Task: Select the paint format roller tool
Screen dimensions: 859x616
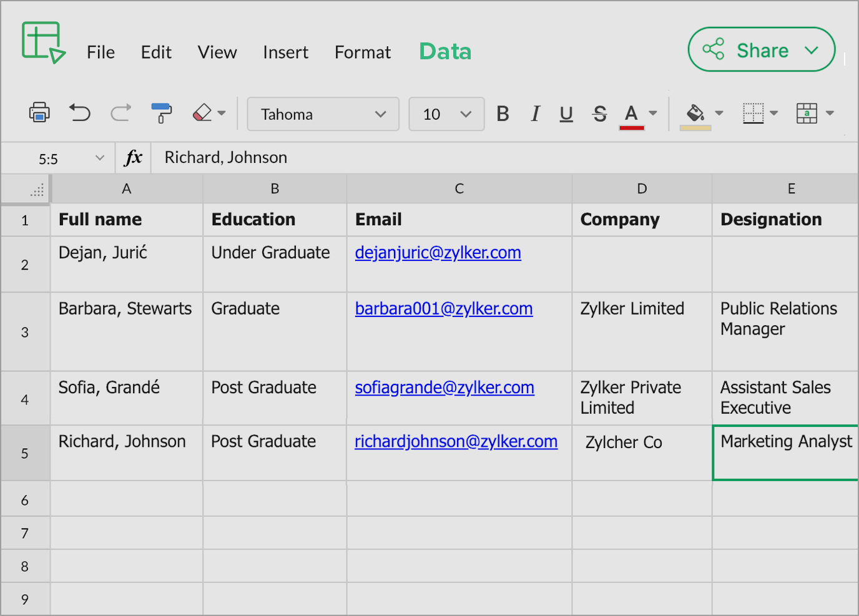Action: 161,113
